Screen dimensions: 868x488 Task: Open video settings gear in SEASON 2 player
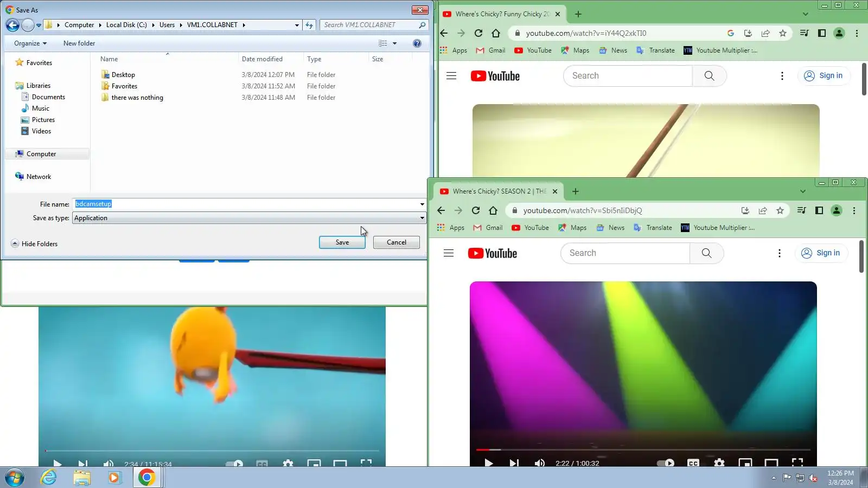click(x=719, y=463)
